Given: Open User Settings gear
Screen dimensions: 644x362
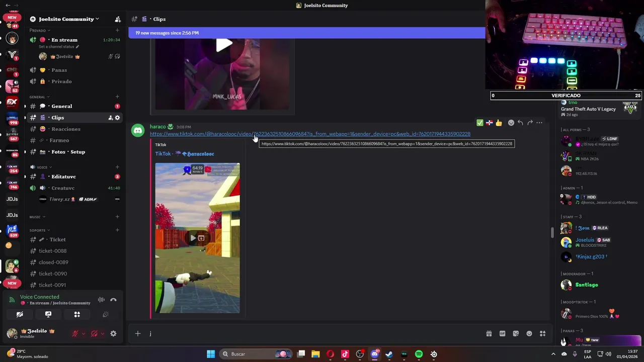Looking at the screenshot, I should coord(113,333).
